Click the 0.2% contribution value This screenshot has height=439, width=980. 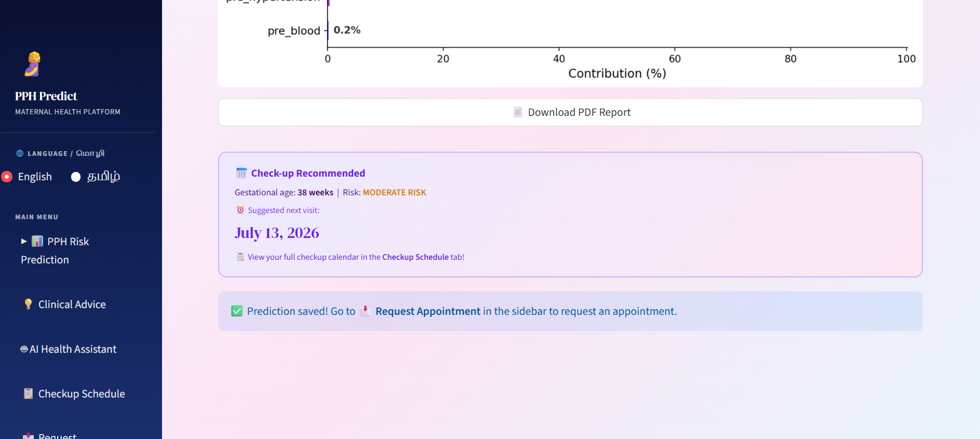[347, 30]
